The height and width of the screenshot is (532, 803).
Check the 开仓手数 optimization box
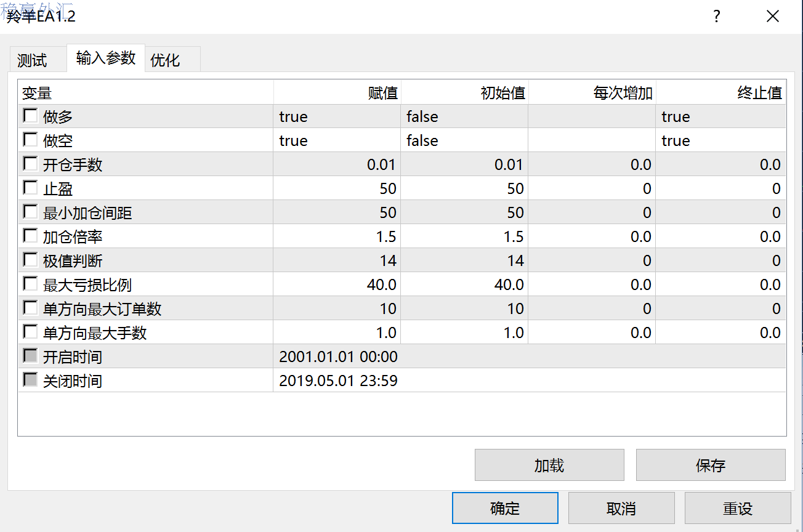(30, 164)
